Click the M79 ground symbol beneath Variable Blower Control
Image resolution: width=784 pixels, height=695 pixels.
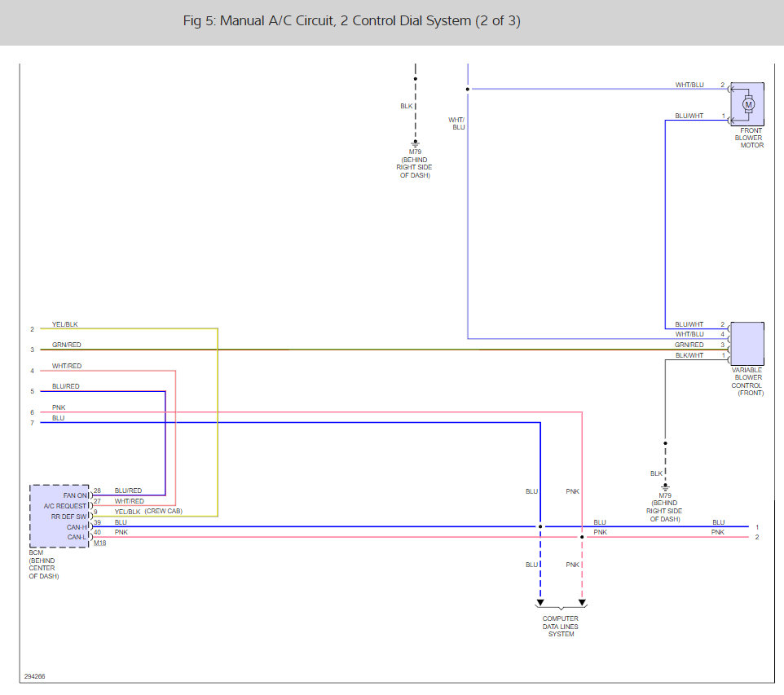tap(665, 487)
